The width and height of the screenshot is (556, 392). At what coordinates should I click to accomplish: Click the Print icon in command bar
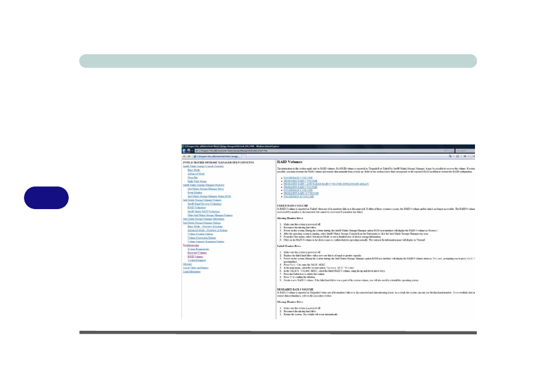(x=465, y=156)
